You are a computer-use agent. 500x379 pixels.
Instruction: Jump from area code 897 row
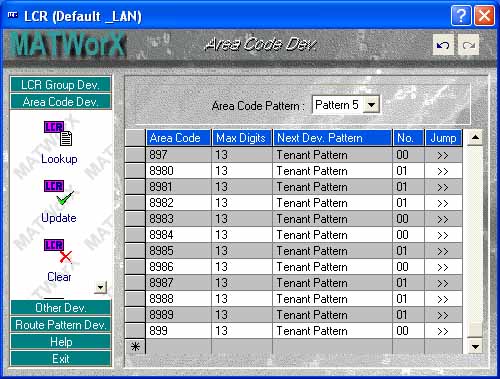click(443, 155)
